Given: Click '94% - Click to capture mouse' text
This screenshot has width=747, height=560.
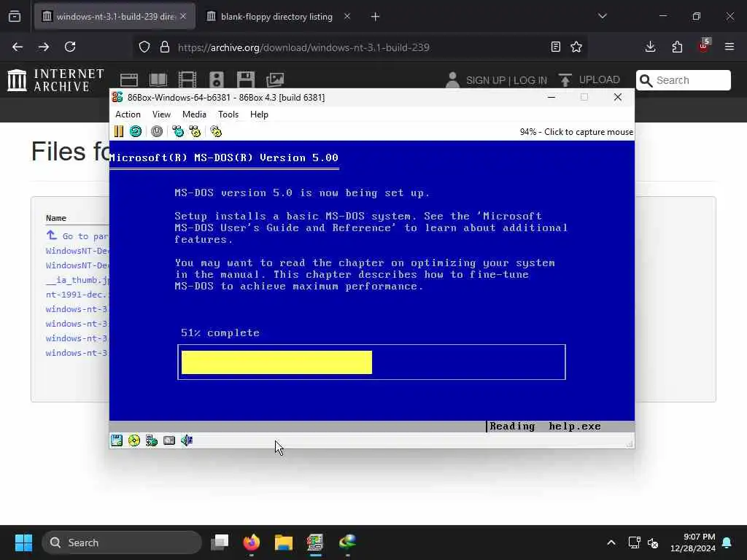Looking at the screenshot, I should 576,132.
